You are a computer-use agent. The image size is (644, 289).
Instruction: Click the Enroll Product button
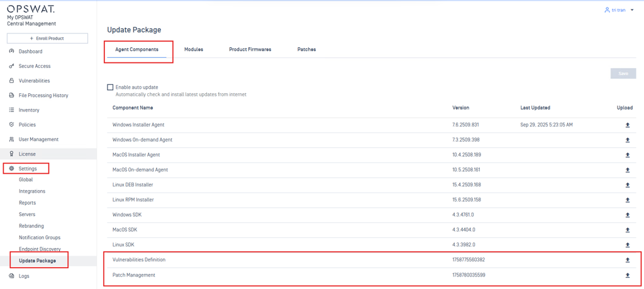click(x=47, y=38)
